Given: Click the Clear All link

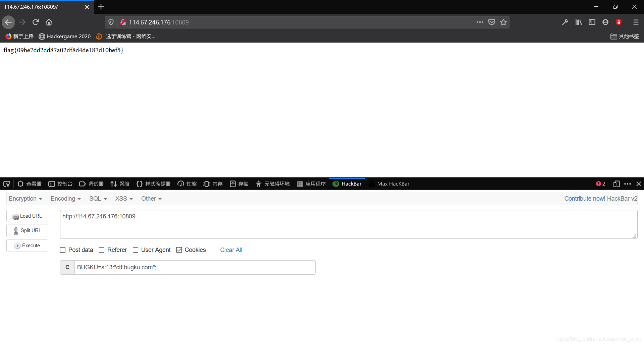Looking at the screenshot, I should [231, 250].
